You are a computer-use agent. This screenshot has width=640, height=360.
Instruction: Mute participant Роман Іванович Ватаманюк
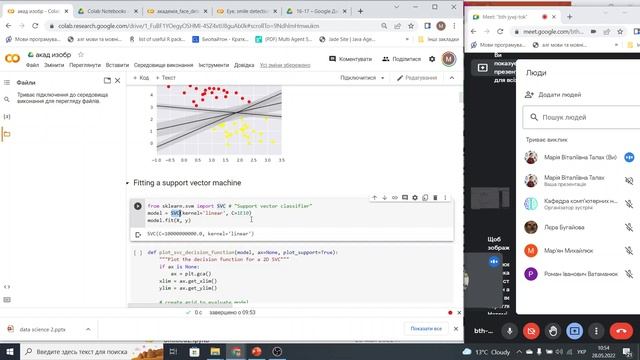coord(629,274)
